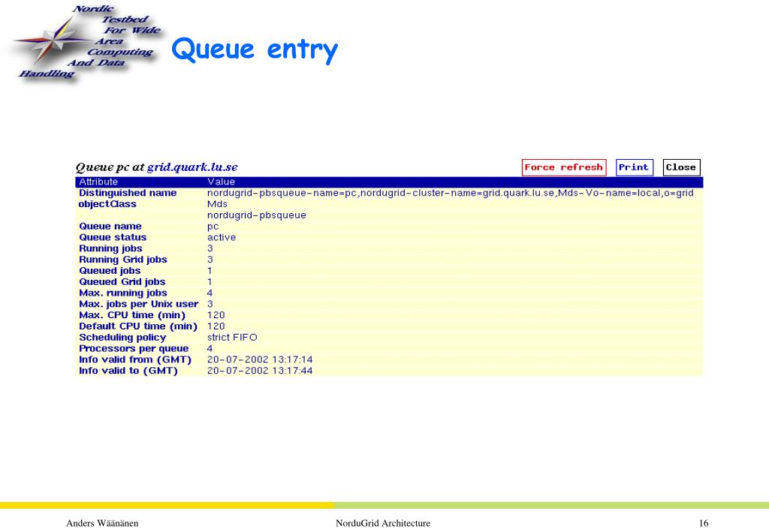Select the 'Value' column header
This screenshot has height=532, width=769.
pyautogui.click(x=221, y=182)
